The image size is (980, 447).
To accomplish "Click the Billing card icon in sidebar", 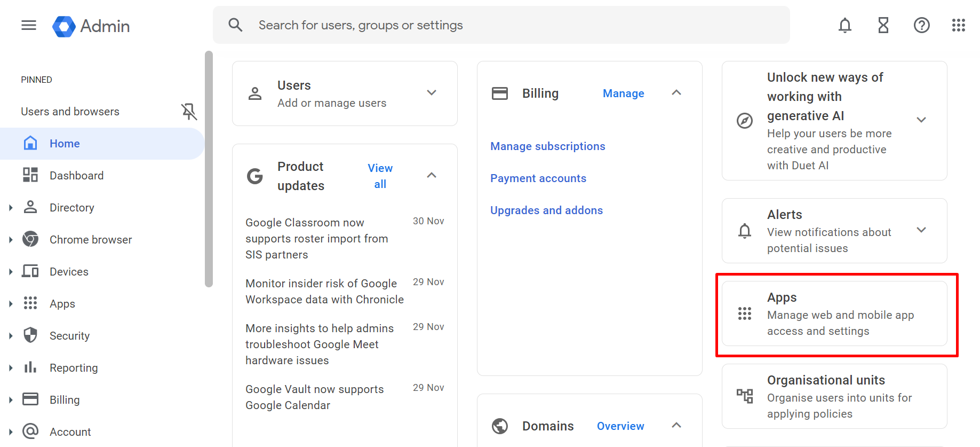I will (30, 399).
